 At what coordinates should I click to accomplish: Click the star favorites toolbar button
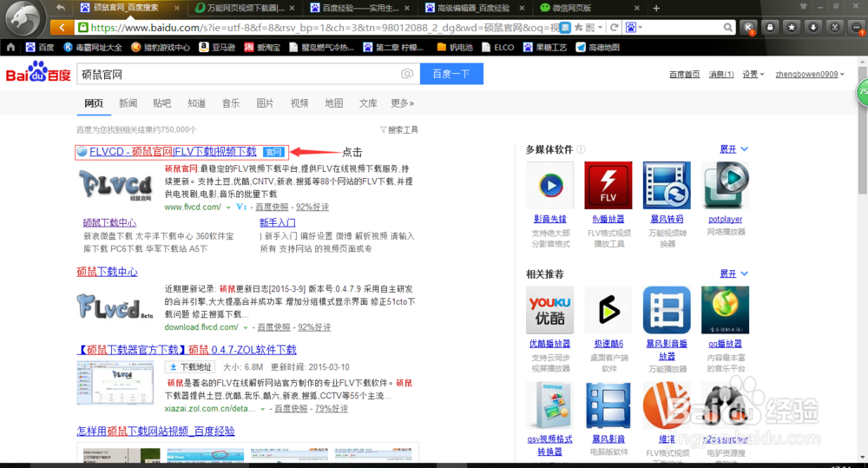[792, 27]
